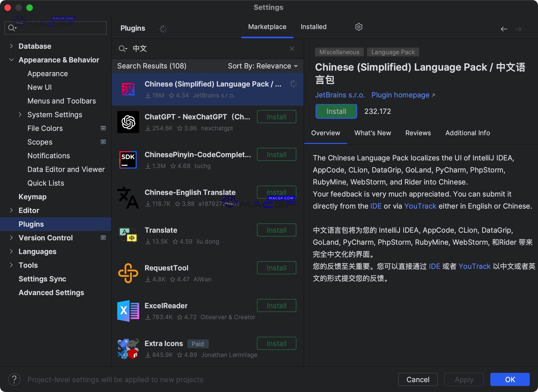The height and width of the screenshot is (392, 538).
Task: Open the plugin settings gear icon
Action: [x=359, y=27]
